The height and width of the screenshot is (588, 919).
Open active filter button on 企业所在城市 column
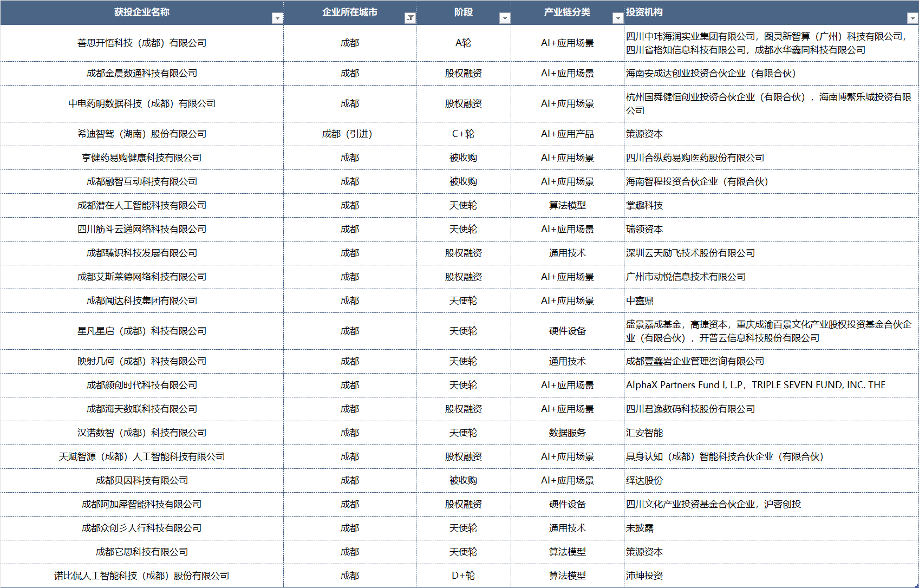(410, 18)
